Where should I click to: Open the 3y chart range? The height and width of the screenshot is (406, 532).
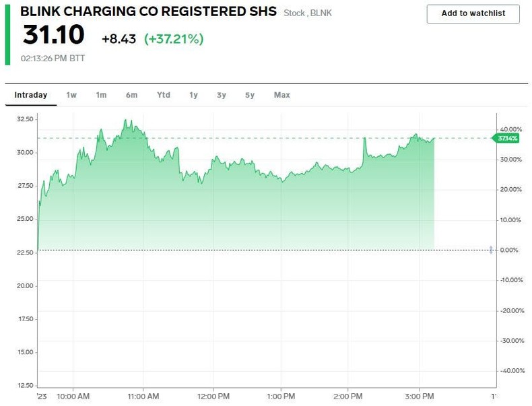pyautogui.click(x=222, y=95)
